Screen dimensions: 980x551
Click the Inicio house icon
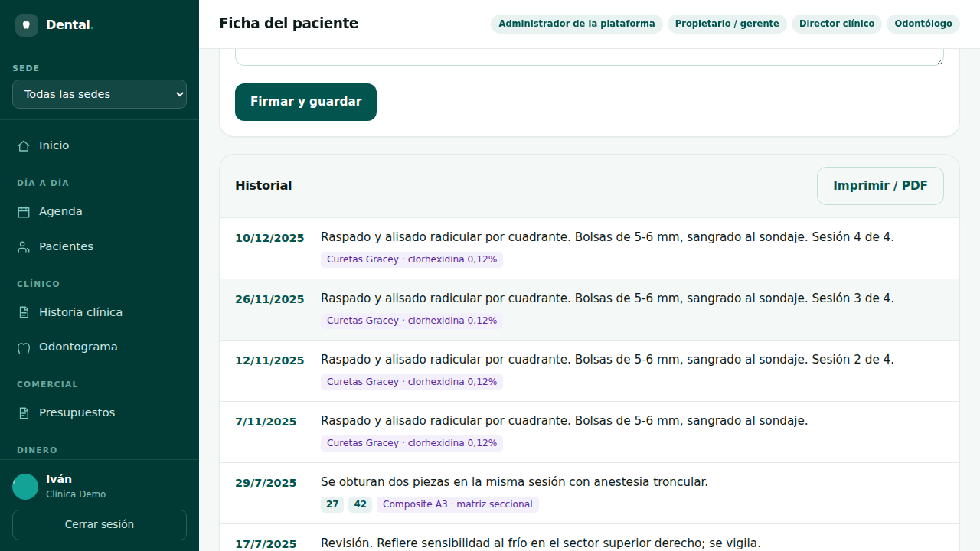24,145
